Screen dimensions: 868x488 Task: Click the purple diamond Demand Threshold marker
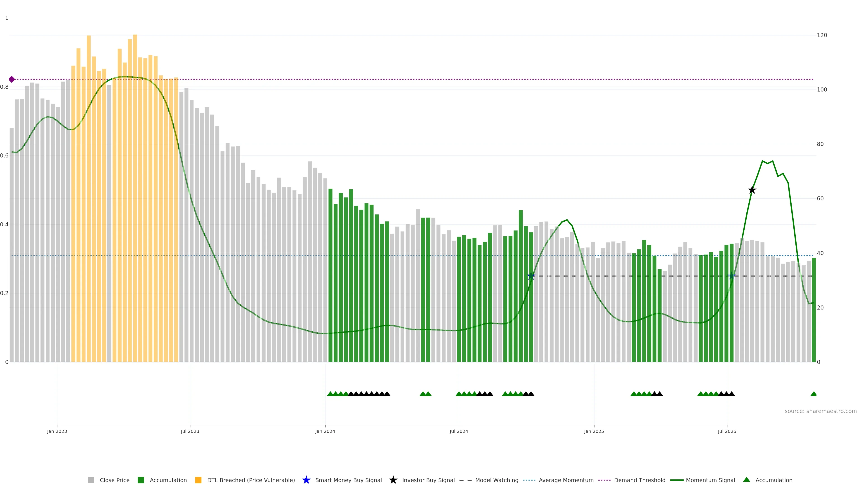tap(12, 80)
